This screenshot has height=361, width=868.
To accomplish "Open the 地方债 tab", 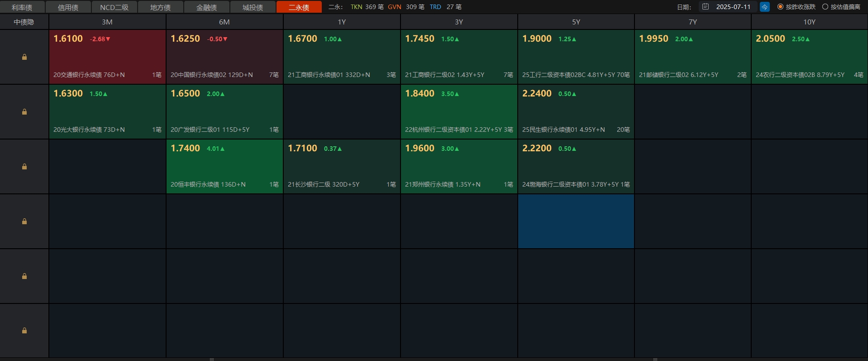I will pos(161,7).
